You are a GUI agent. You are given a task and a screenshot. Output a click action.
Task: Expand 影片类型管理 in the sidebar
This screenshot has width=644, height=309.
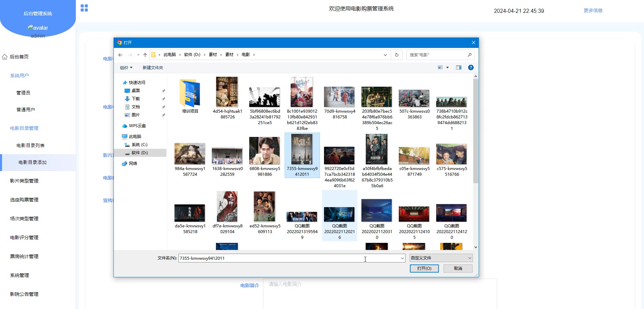(24, 181)
